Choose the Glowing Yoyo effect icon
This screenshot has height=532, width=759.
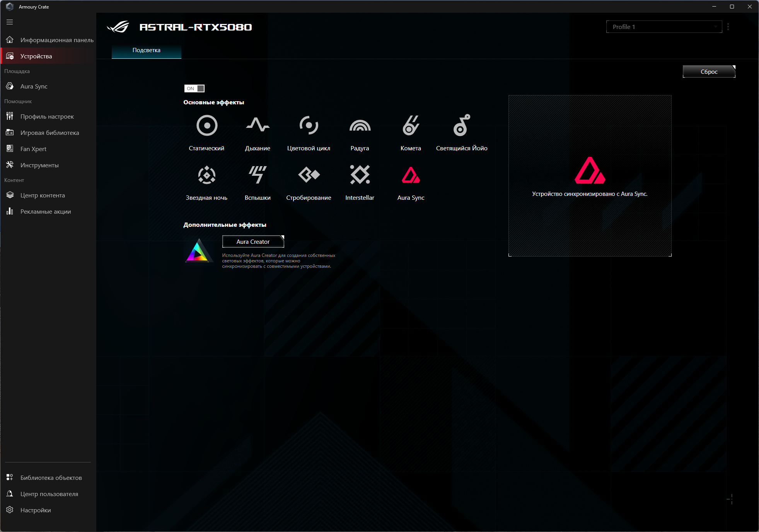(x=462, y=125)
